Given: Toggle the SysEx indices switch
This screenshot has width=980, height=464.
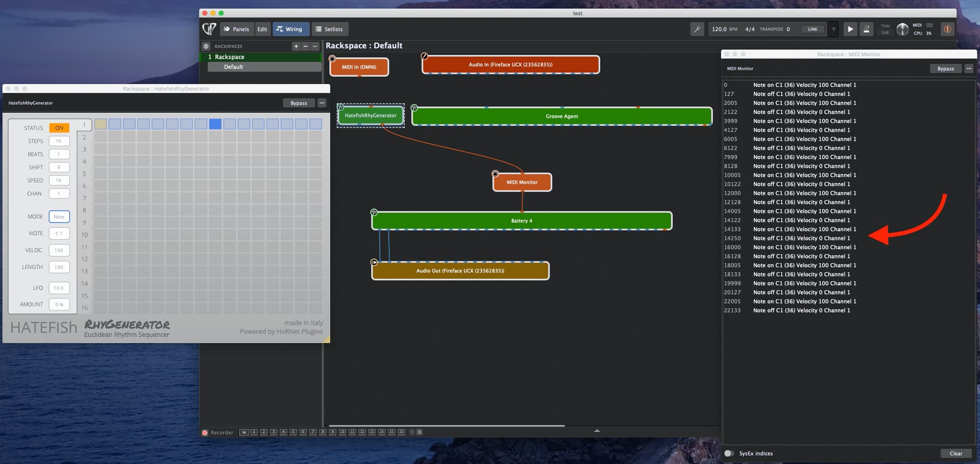Looking at the screenshot, I should (729, 453).
